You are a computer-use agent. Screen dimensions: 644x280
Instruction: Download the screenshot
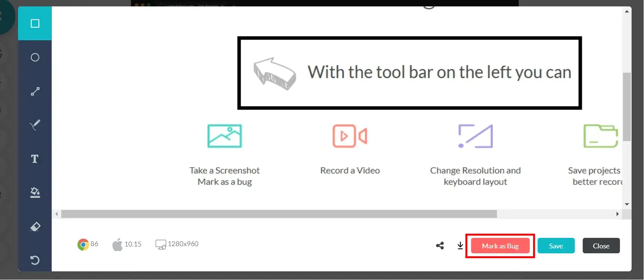click(x=460, y=246)
